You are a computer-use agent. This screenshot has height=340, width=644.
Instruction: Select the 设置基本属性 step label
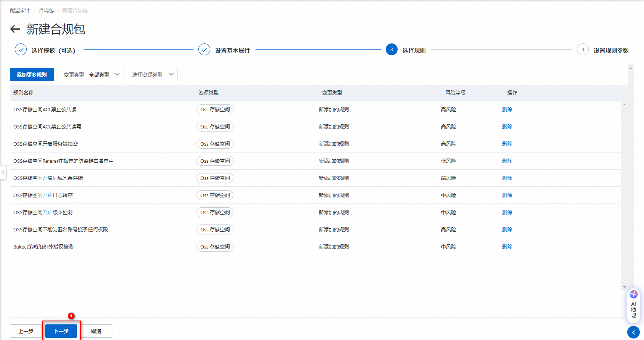tap(233, 51)
